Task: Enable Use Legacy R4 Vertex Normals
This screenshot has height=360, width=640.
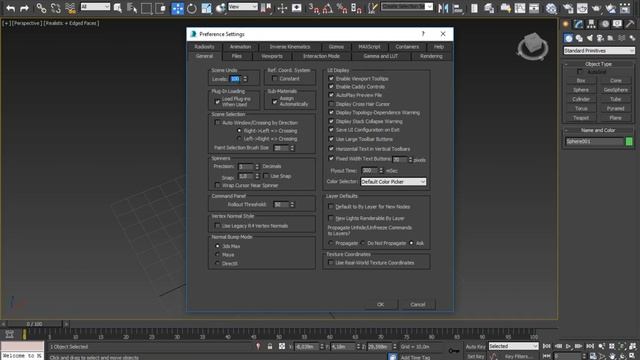Action: tap(217, 226)
